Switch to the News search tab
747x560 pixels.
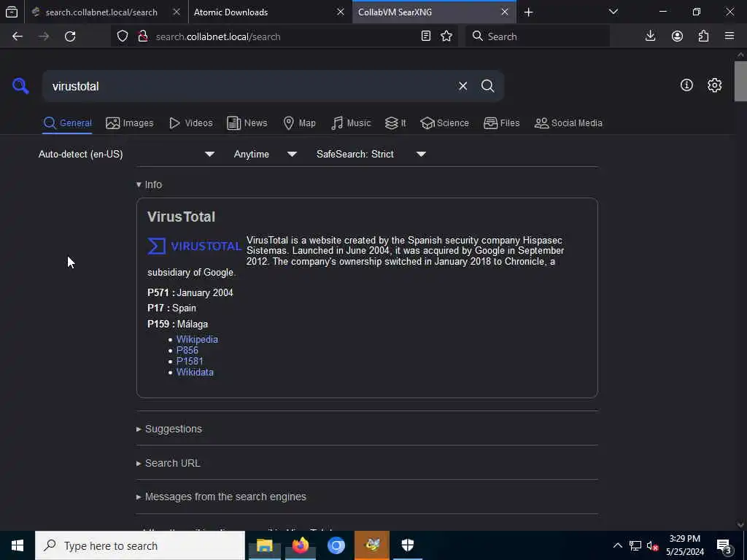pos(247,122)
